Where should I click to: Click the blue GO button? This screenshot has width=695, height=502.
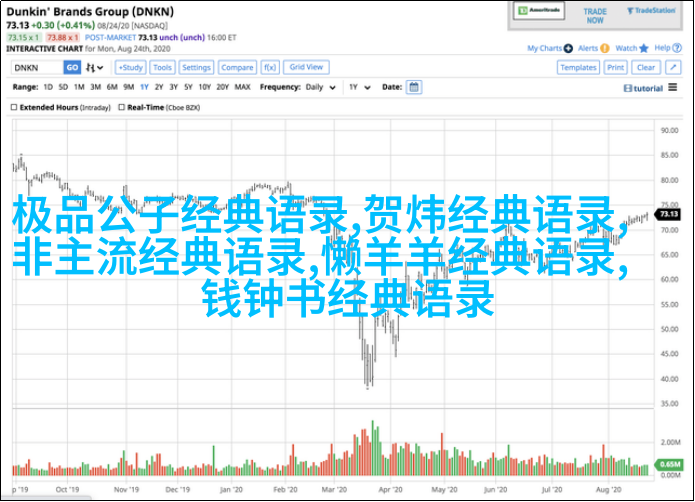(72, 68)
